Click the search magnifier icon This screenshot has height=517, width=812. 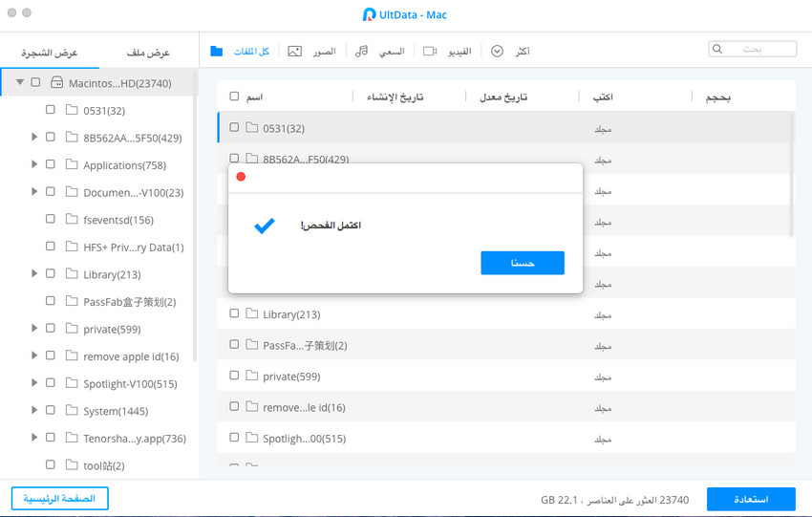click(x=717, y=49)
